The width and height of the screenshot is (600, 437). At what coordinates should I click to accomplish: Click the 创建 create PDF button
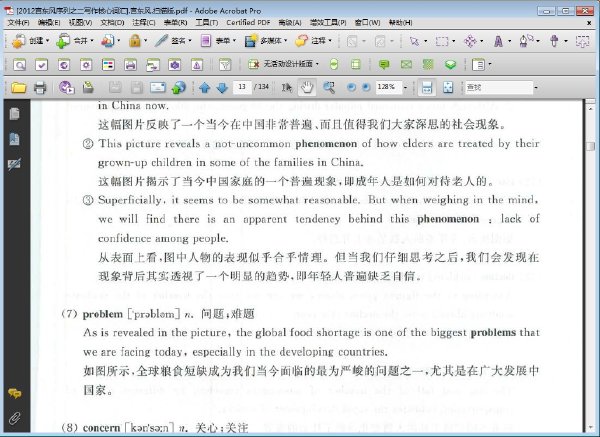click(x=27, y=41)
